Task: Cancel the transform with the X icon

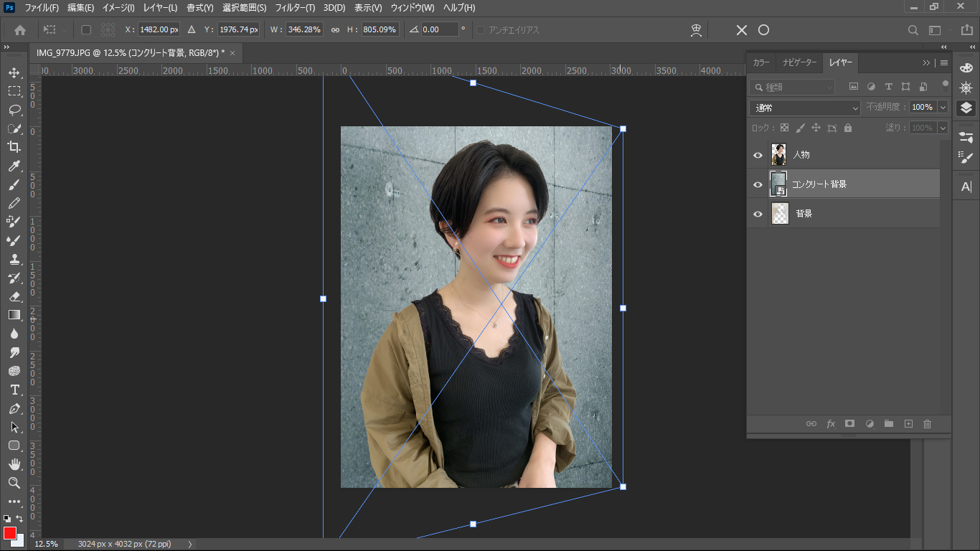Action: point(742,30)
